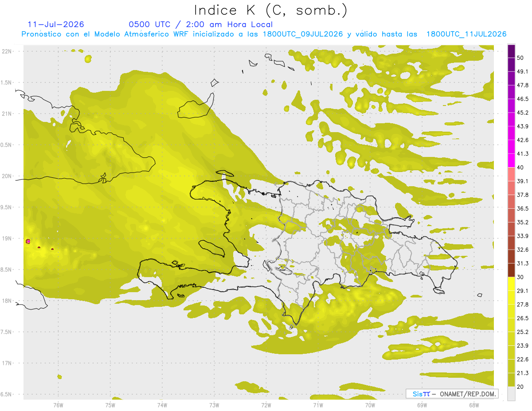
Task: Click the "21.3" color scale value
Action: coord(523,373)
